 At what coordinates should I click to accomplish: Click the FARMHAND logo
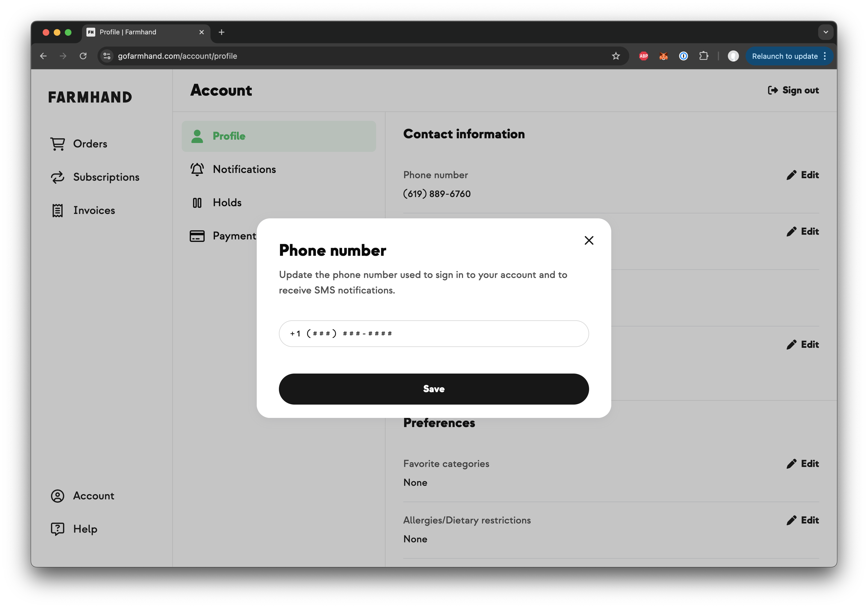click(90, 97)
